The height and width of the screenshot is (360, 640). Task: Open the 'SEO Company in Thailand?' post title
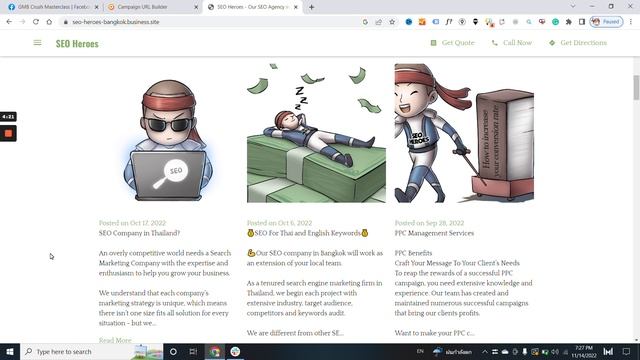[x=139, y=233]
